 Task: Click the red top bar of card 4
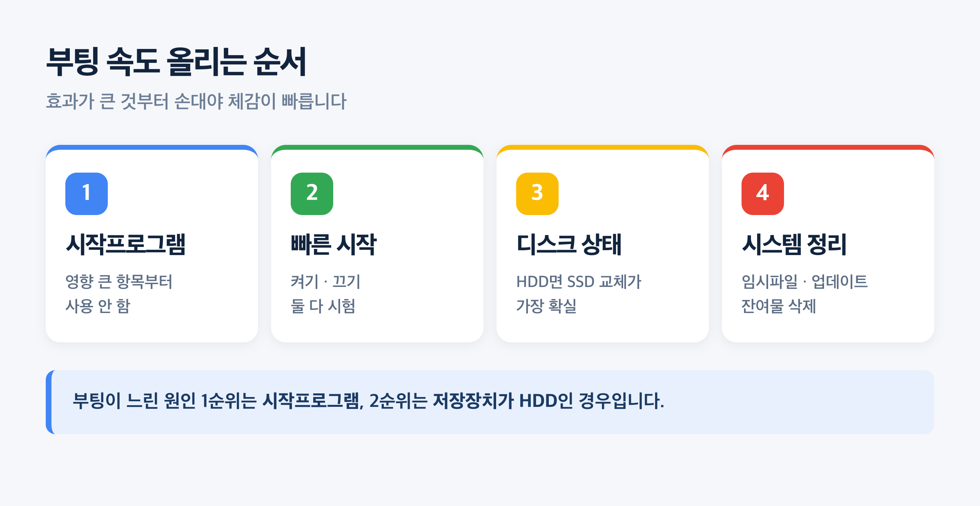pos(828,147)
